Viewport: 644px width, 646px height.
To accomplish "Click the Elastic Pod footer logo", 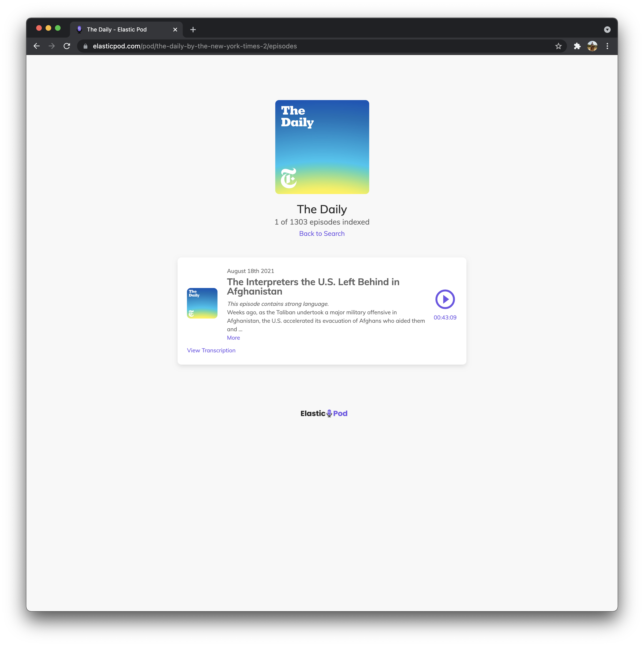I will [324, 413].
